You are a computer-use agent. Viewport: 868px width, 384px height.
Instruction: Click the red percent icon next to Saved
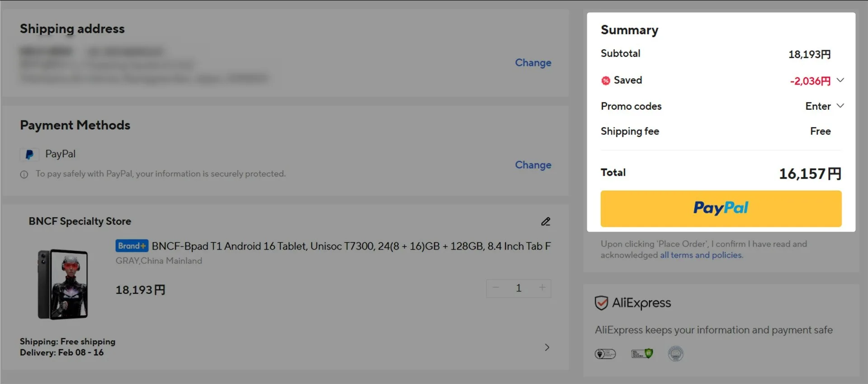605,81
